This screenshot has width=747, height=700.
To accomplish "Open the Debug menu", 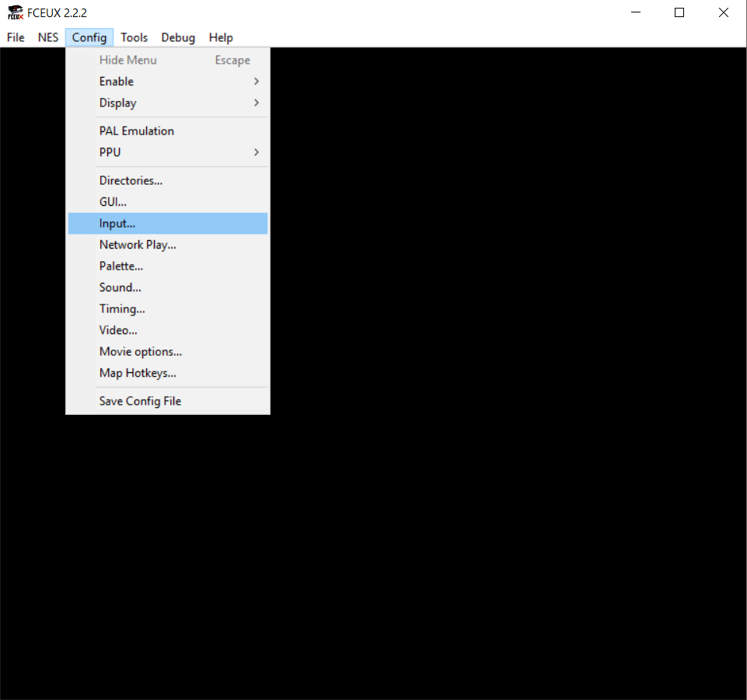I will (178, 37).
